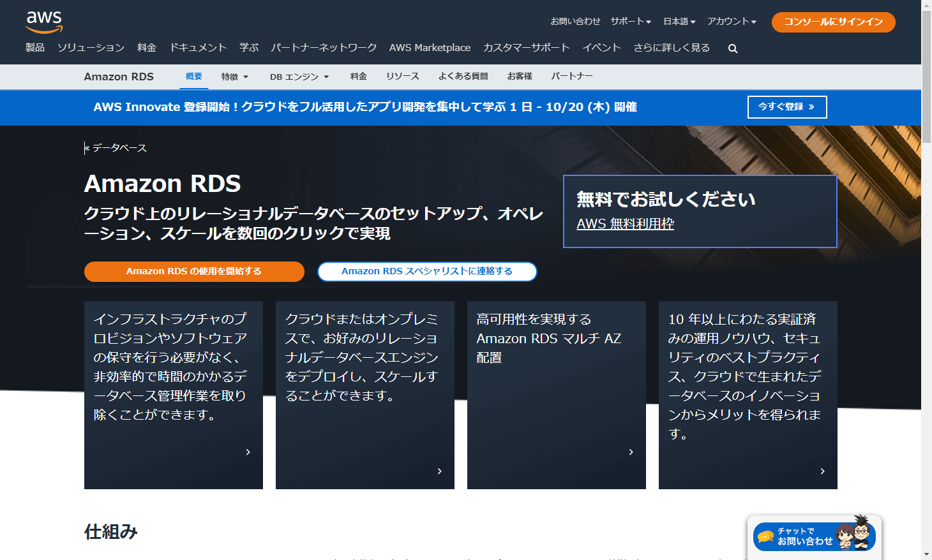
Task: Click the AWS Innovate banner text
Action: pos(365,107)
